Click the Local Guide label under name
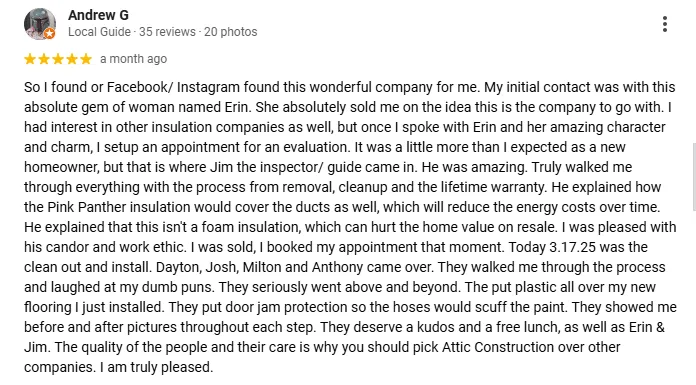Viewport: 696px width, 385px height. (x=99, y=32)
